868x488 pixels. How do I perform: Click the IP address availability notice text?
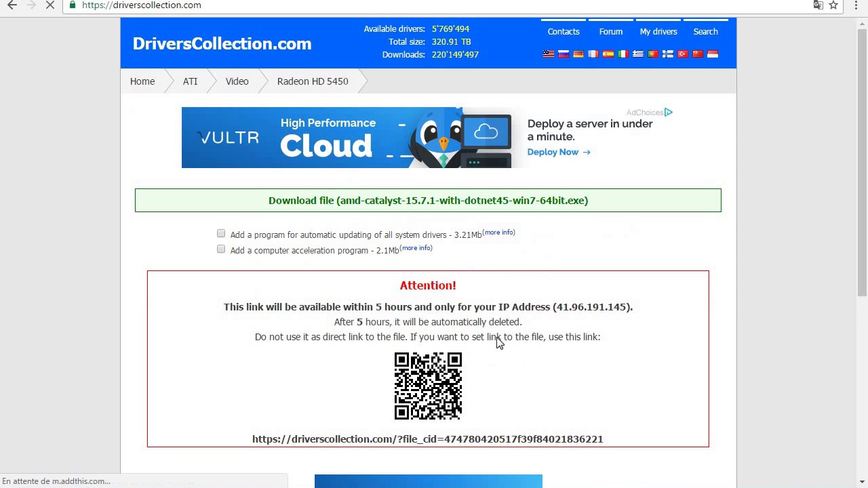pos(428,307)
